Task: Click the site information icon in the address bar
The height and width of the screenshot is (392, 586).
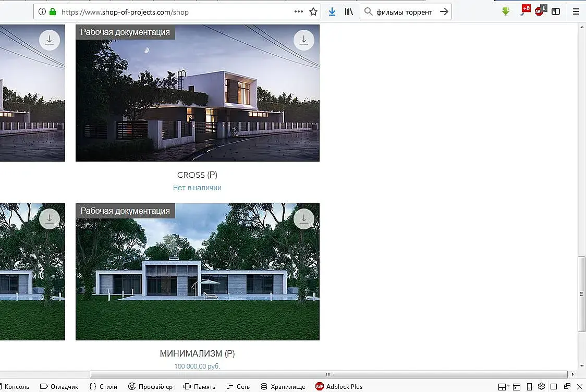Action: coord(42,11)
